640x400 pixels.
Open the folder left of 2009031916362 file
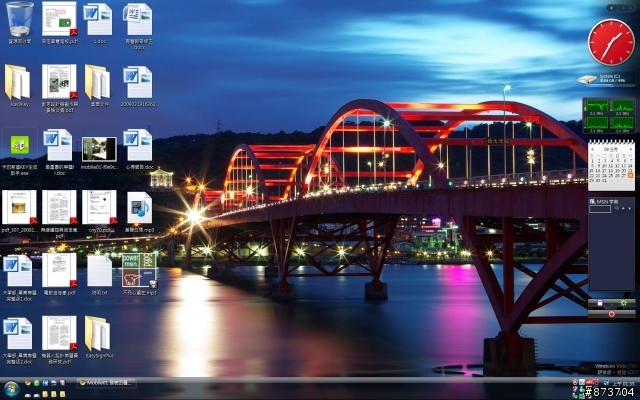[x=99, y=84]
